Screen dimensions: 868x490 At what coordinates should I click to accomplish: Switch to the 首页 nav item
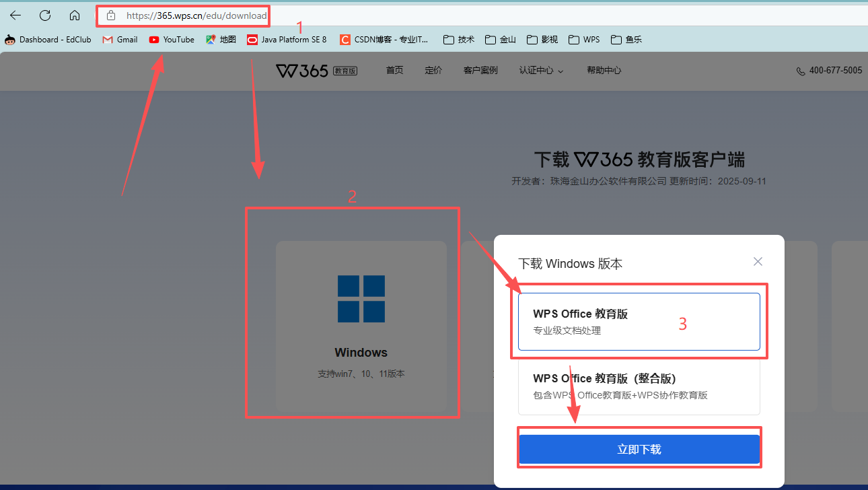coord(394,71)
